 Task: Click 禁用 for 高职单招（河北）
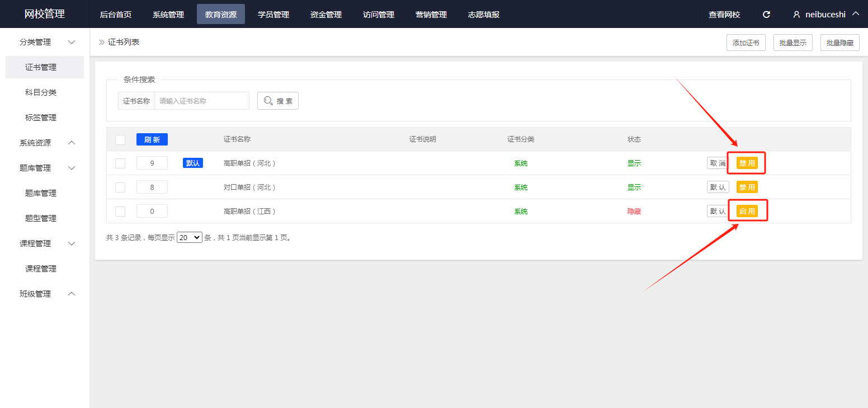(747, 163)
